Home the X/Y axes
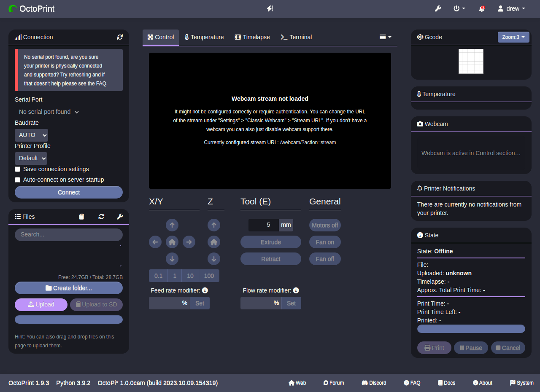This screenshot has width=540, height=392. coord(172,242)
